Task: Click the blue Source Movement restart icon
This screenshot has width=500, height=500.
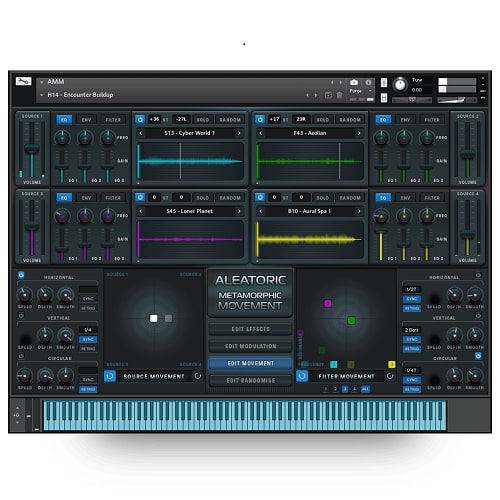Action: (110, 376)
